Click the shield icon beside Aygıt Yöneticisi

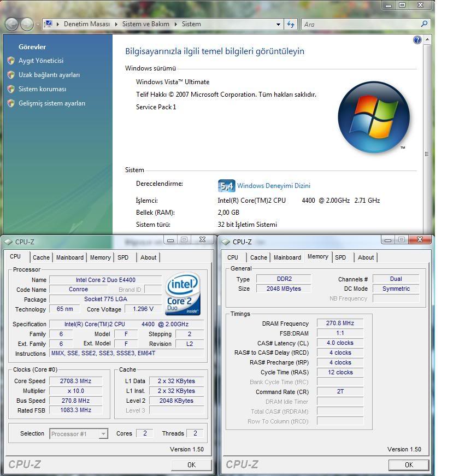(x=11, y=61)
